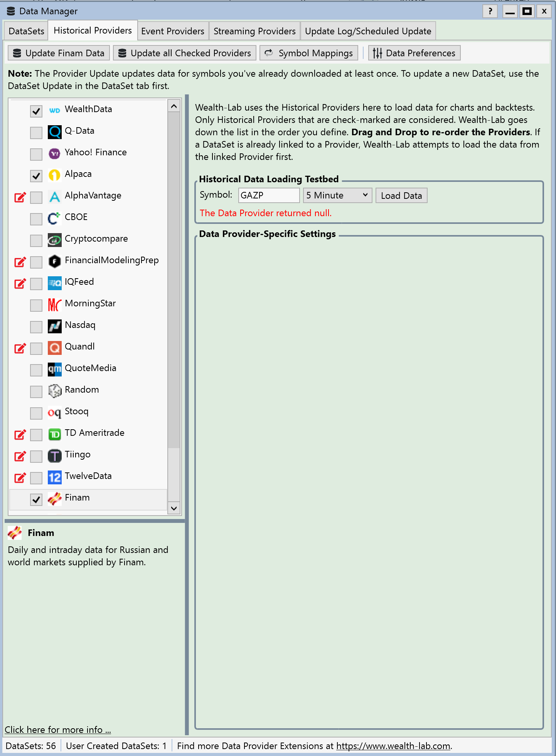Click the TD Ameritrade green icon
556x756 pixels.
(54, 434)
